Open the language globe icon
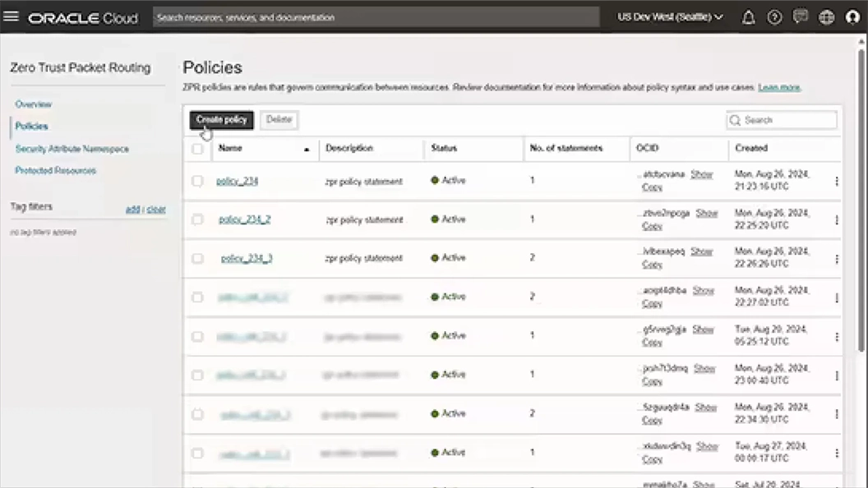 (826, 18)
